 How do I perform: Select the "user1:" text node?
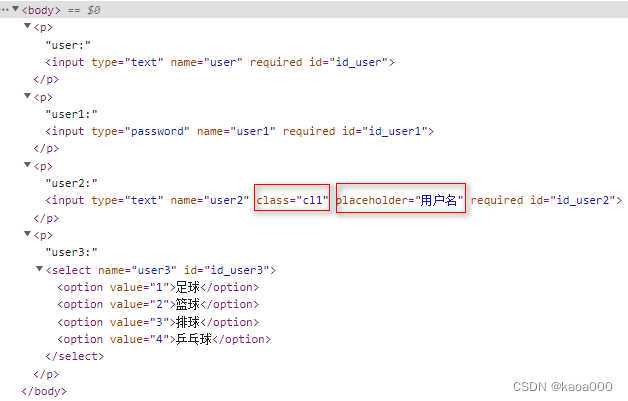(x=71, y=114)
